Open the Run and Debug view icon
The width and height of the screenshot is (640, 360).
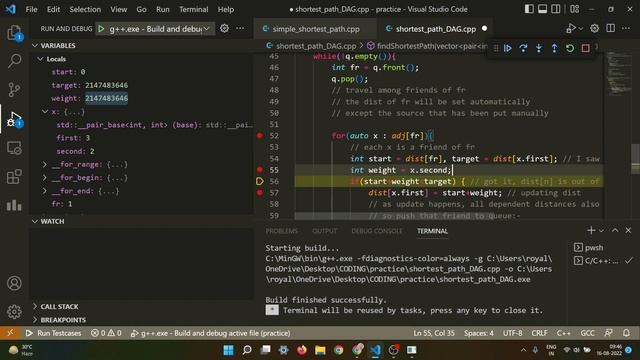pos(14,119)
